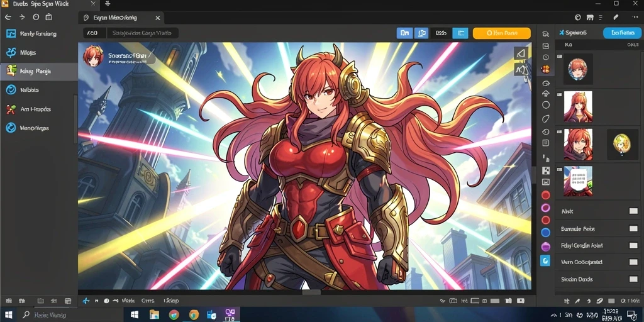
Task: Click the blue button in right panel header
Action: tap(621, 33)
